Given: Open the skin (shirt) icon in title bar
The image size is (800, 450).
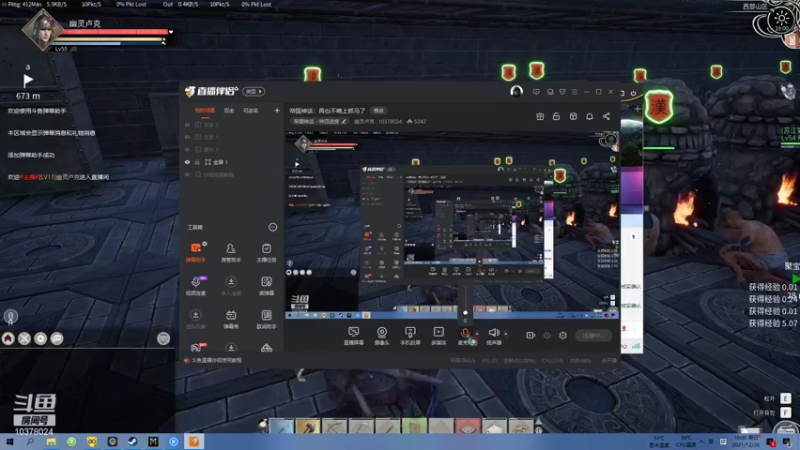Looking at the screenshot, I should tap(562, 92).
